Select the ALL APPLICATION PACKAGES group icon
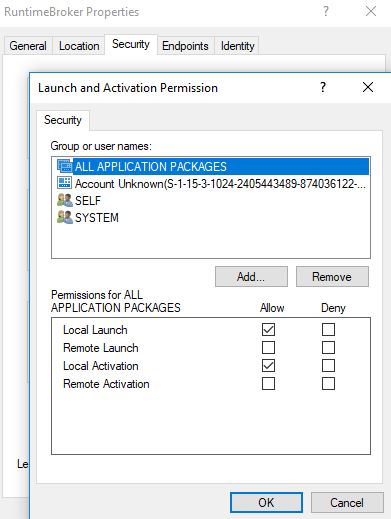Screen dimensions: 391x519 tap(65, 166)
